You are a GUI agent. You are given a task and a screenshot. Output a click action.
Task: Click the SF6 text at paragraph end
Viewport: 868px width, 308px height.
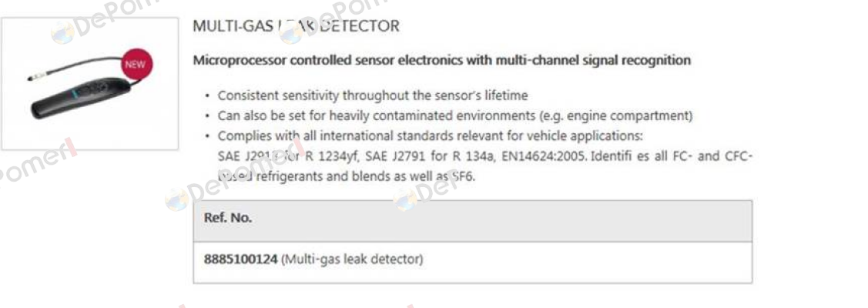462,178
